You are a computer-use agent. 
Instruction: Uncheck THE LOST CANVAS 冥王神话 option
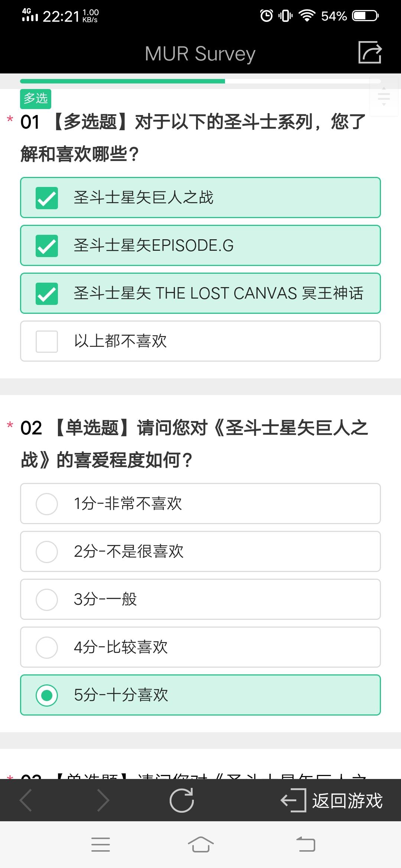(x=200, y=293)
